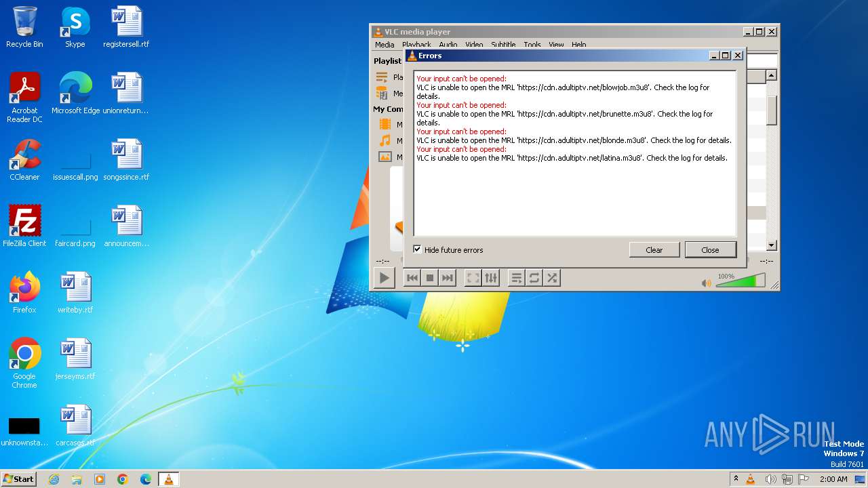Toggle the VLC playlist view
Viewport: 868px width, 488px height.
[517, 277]
